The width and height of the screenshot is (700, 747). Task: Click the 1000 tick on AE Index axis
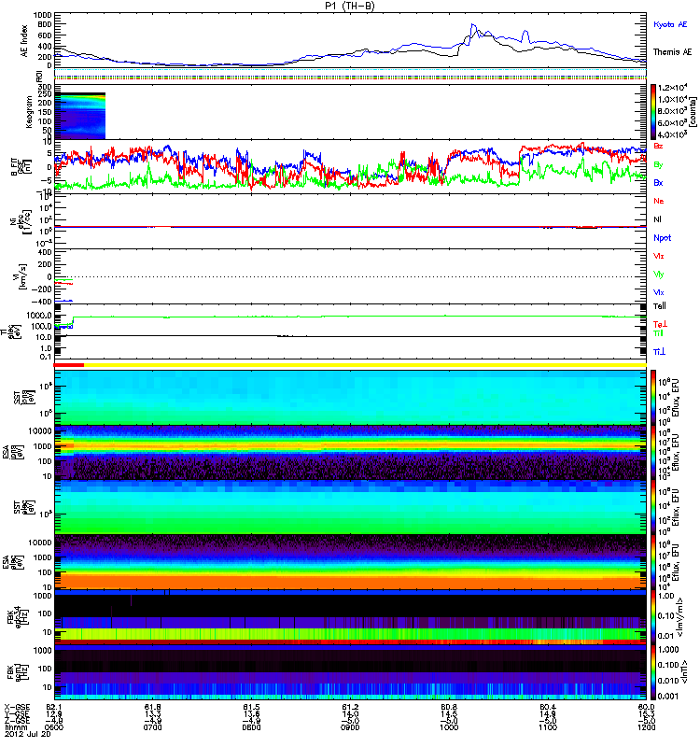coord(42,15)
